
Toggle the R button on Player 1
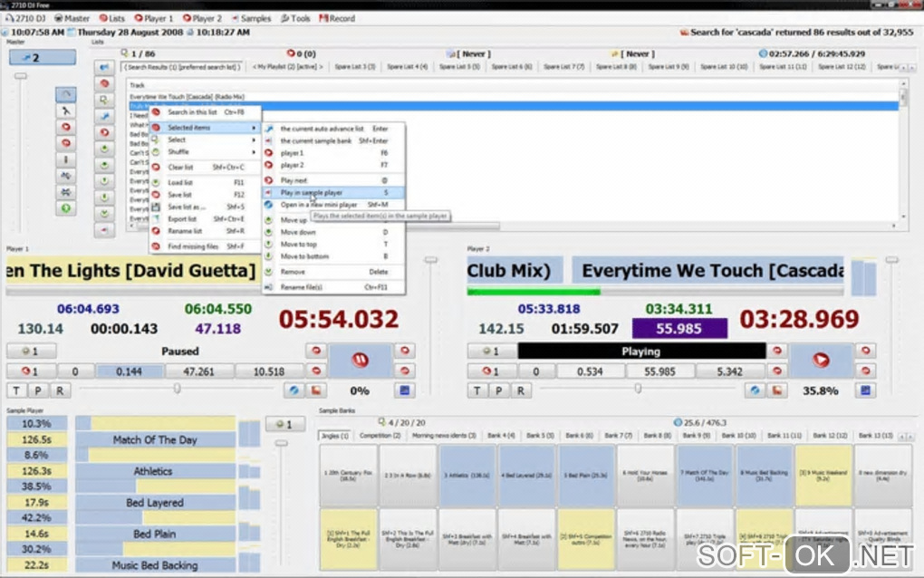(60, 390)
